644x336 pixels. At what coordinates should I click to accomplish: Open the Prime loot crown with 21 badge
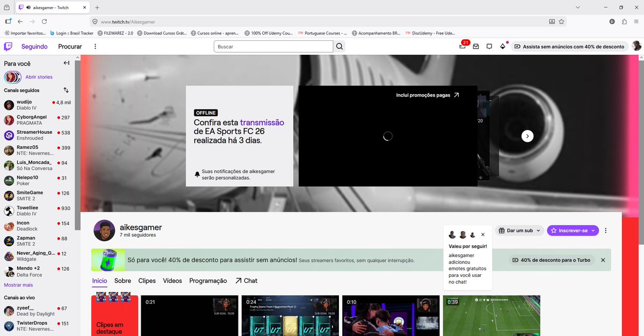coord(462,46)
